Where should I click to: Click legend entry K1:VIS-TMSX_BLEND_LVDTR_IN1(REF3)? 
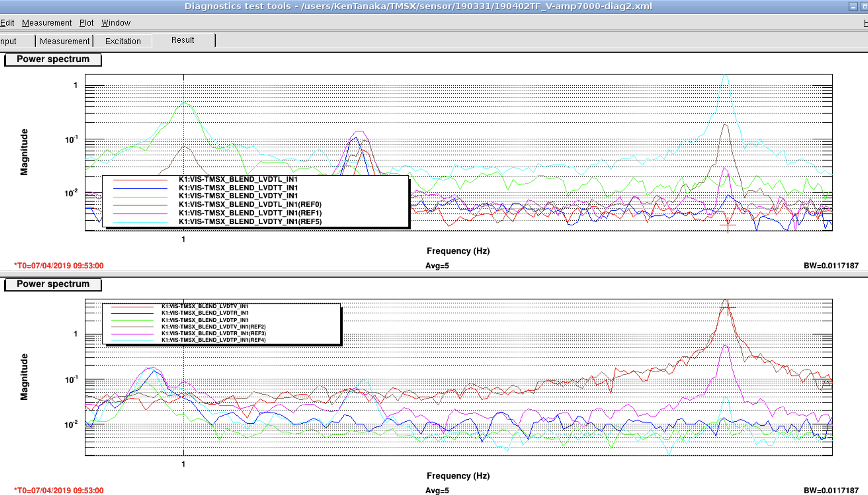click(x=213, y=333)
